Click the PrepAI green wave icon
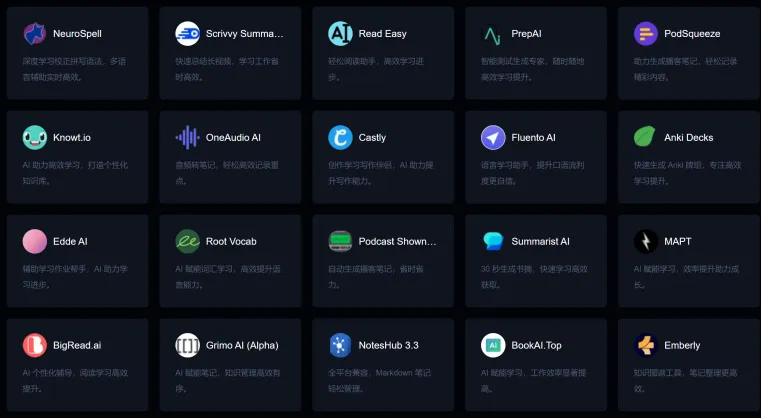The height and width of the screenshot is (418, 761). coord(493,33)
